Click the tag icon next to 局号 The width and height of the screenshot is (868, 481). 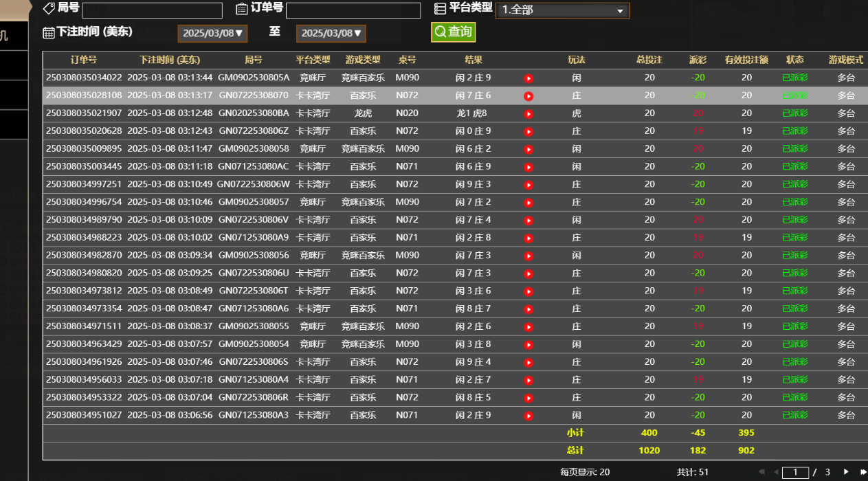click(x=49, y=8)
